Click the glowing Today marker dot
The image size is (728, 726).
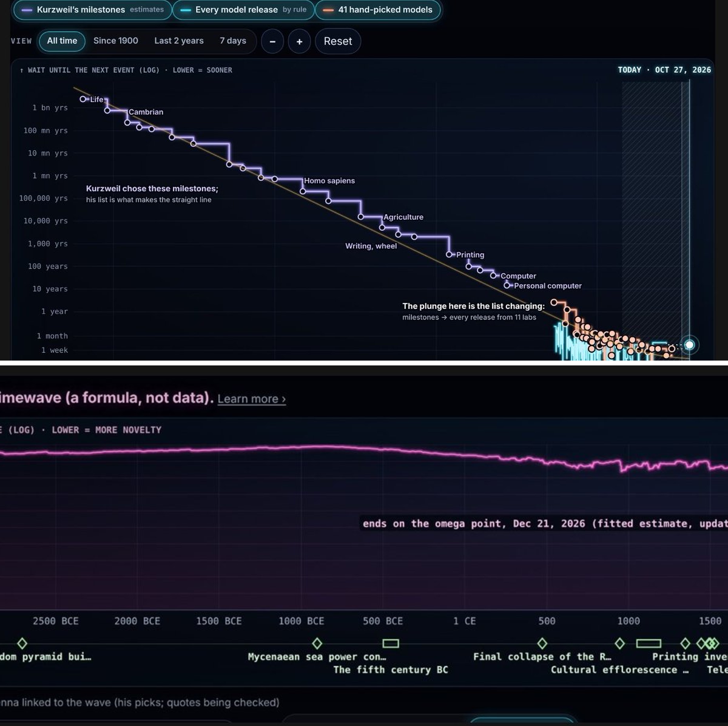[x=689, y=345]
